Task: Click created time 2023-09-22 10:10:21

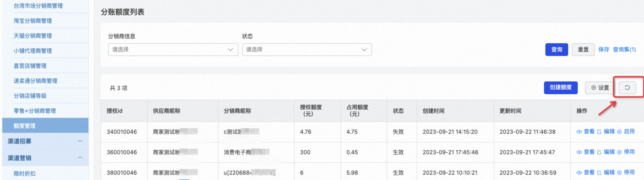Action: [x=450, y=173]
